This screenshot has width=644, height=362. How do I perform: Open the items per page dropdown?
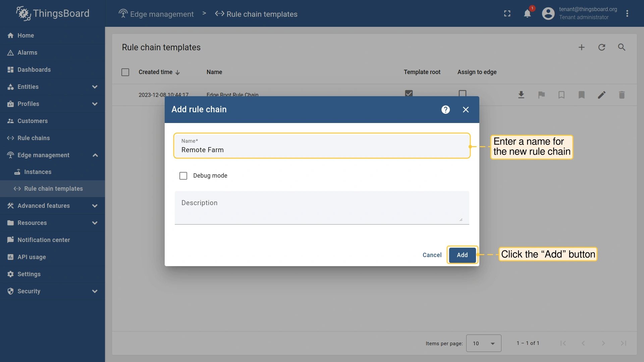483,343
